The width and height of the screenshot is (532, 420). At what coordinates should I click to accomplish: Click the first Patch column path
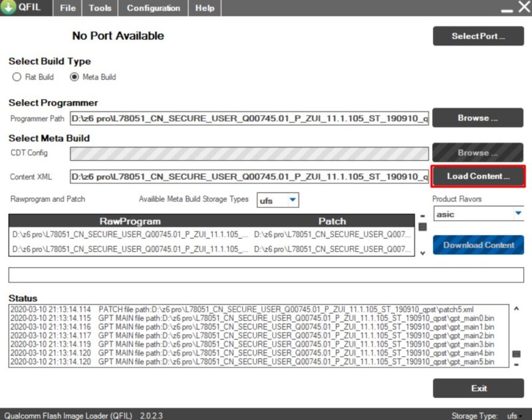[x=332, y=234]
